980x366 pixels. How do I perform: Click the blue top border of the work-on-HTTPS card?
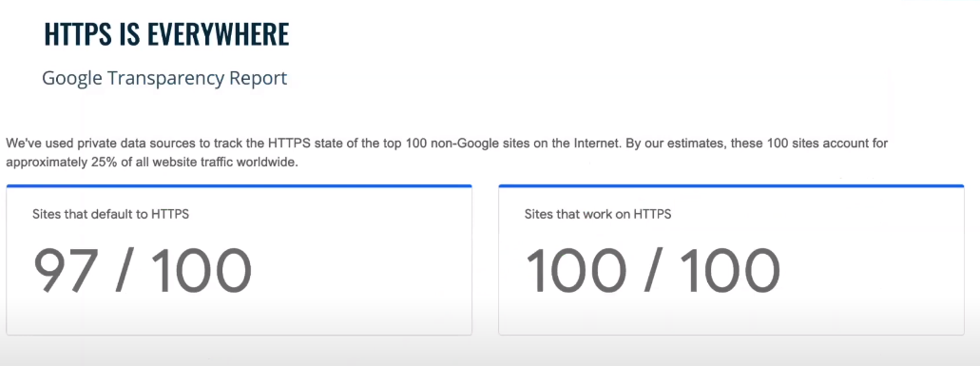[x=731, y=185]
